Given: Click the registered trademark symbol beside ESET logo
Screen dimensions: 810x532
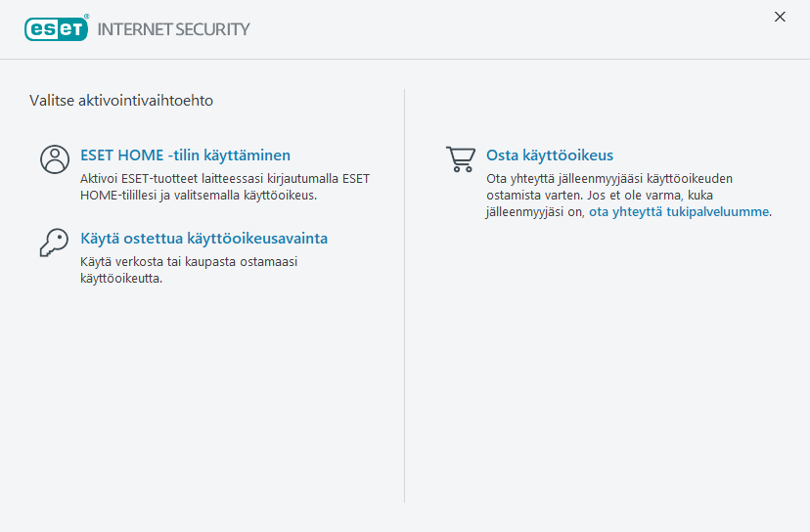Looking at the screenshot, I should click(86, 18).
